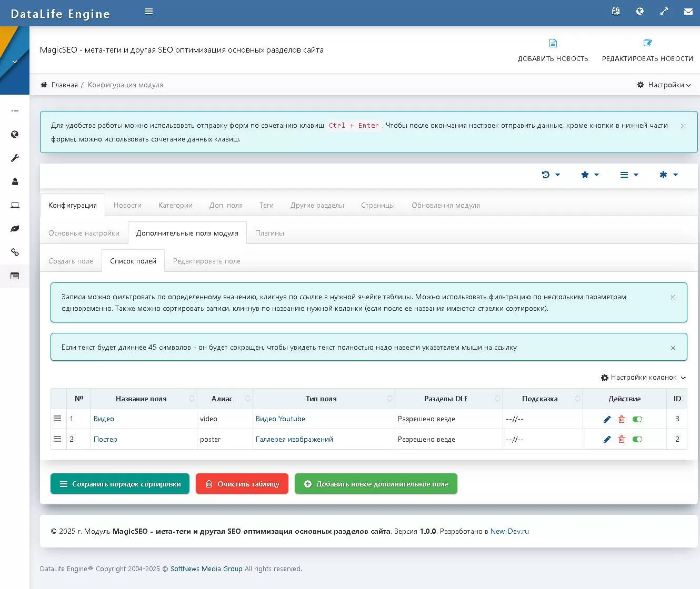This screenshot has height=589, width=700.
Task: Open the Настройки dropdown in breadcrumb bar
Action: point(664,85)
